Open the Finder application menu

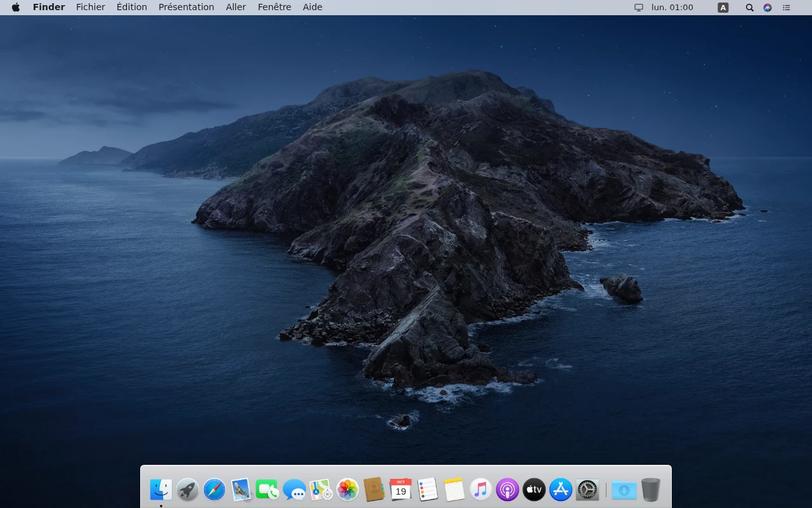[x=49, y=7]
